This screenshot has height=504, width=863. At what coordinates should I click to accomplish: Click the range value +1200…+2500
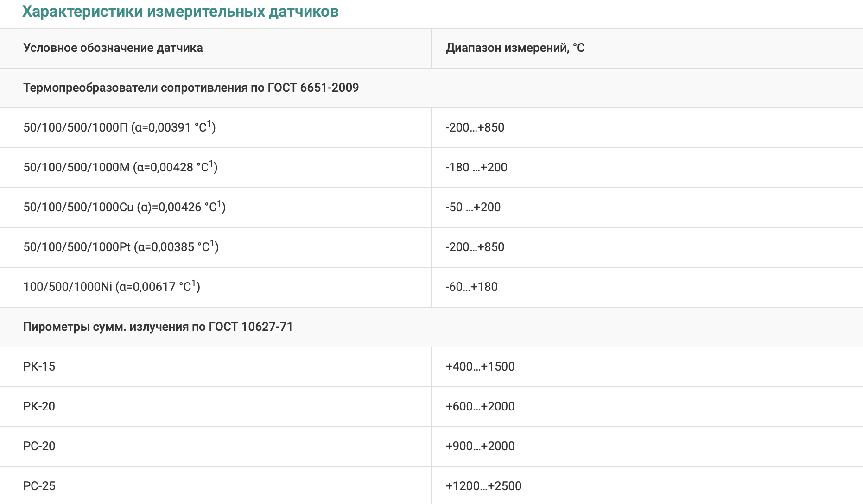(x=483, y=486)
